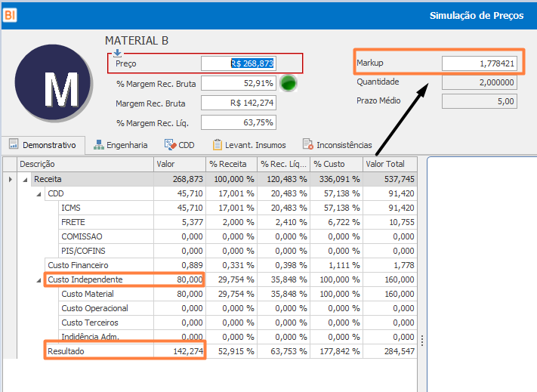This screenshot has width=537, height=392.
Task: Click the MATERIAL B title text
Action: [x=137, y=41]
